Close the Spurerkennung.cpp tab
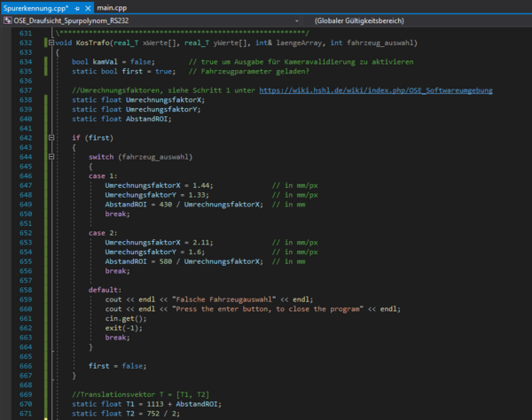Viewport: 532px width, 420px height. tap(89, 8)
